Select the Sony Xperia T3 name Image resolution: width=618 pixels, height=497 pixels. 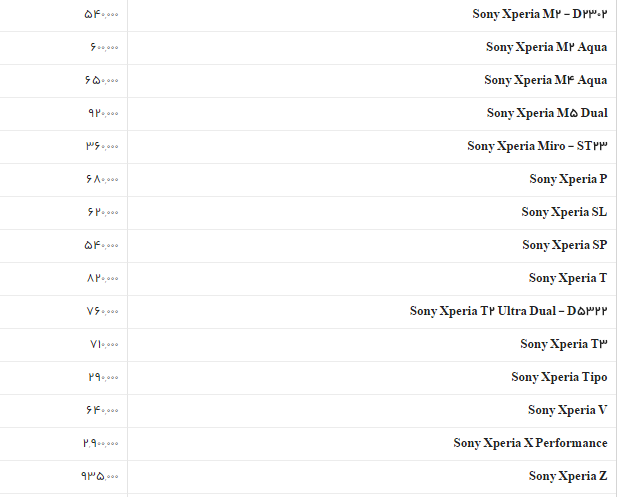pyautogui.click(x=564, y=344)
